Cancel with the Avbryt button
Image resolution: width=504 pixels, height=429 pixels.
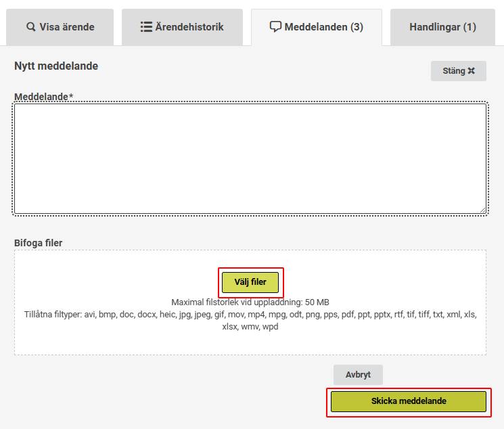coord(358,375)
